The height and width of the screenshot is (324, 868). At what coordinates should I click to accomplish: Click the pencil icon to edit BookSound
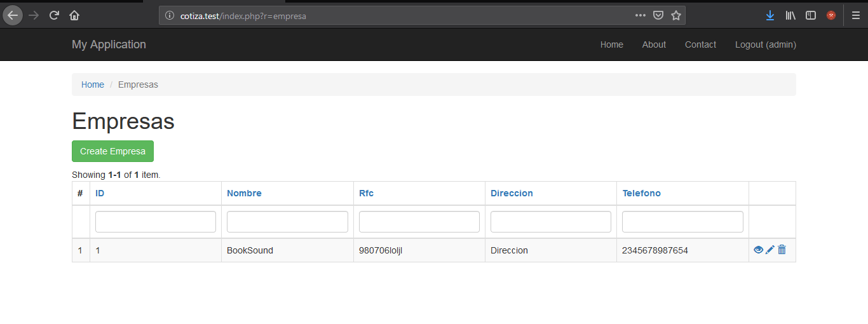point(770,250)
